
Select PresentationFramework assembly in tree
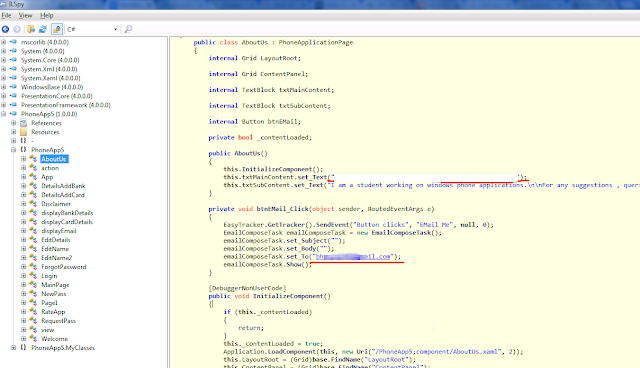pos(66,105)
